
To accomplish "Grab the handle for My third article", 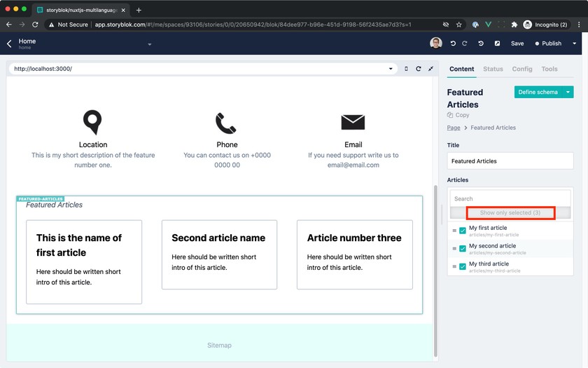I will point(454,266).
